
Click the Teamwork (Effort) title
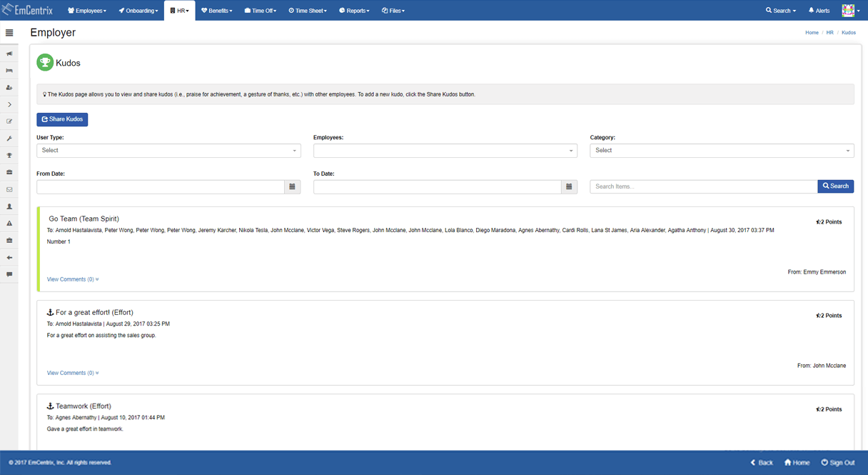coord(84,406)
